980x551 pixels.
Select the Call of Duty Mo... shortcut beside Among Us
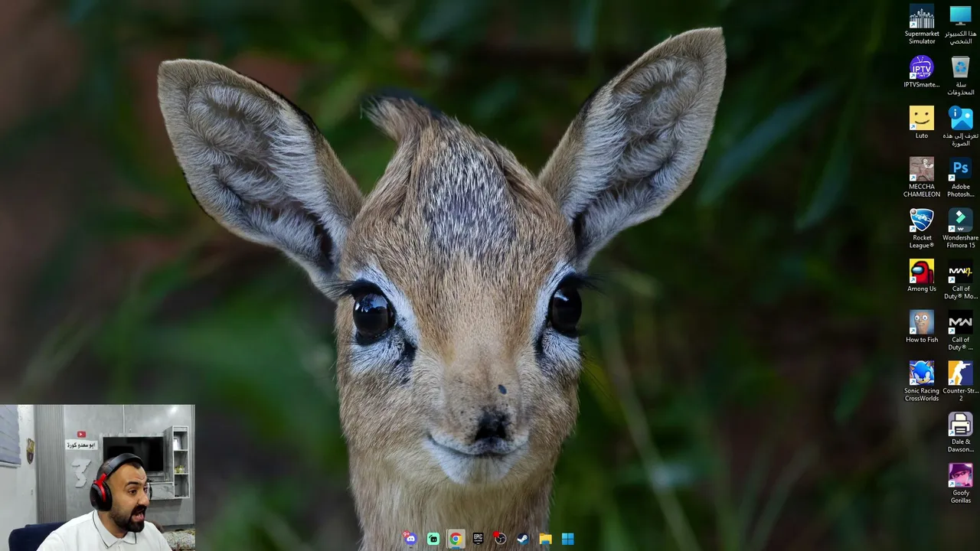click(x=960, y=279)
